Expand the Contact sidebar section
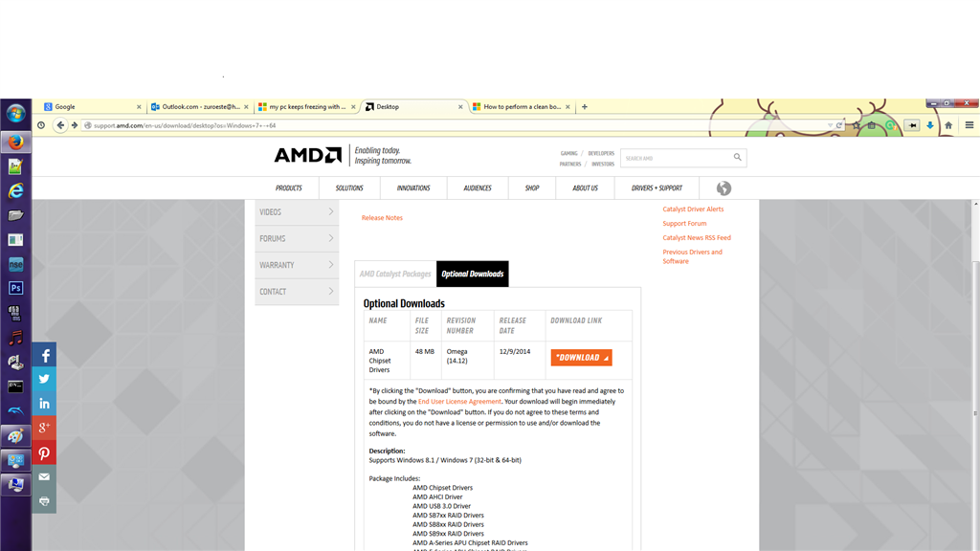980x551 pixels. pyautogui.click(x=297, y=292)
